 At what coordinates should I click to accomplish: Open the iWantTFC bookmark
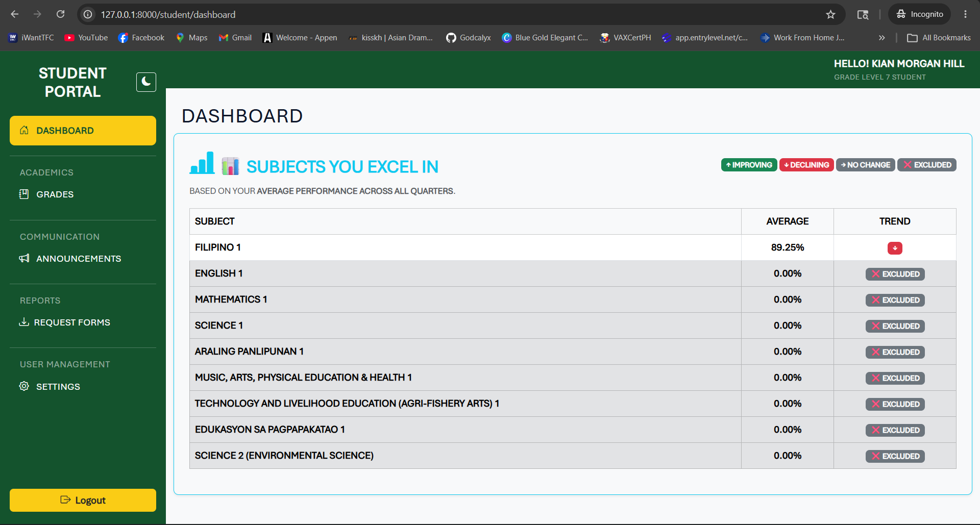pyautogui.click(x=31, y=38)
